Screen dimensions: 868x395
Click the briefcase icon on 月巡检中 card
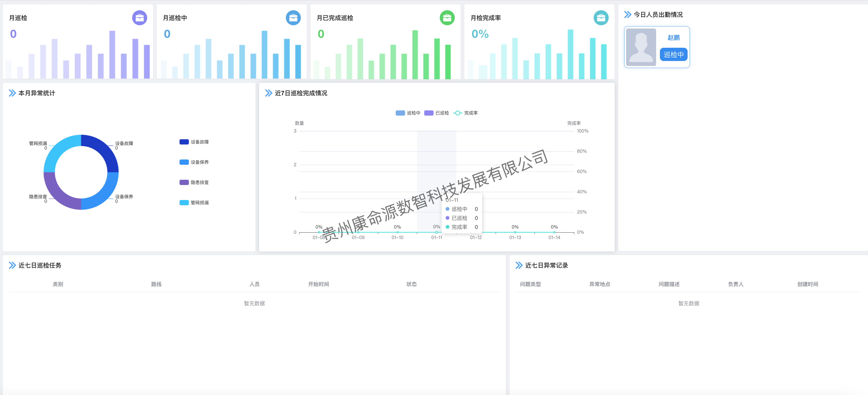point(294,17)
